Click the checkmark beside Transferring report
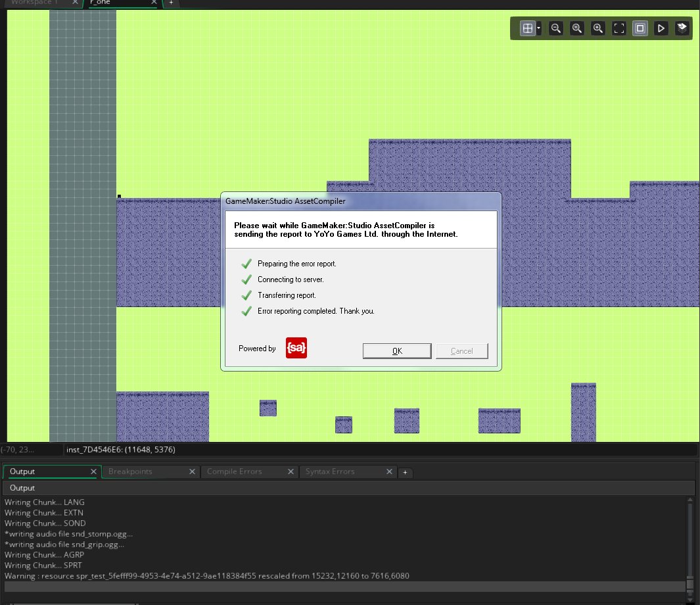Viewport: 700px width, 605px height. point(246,295)
